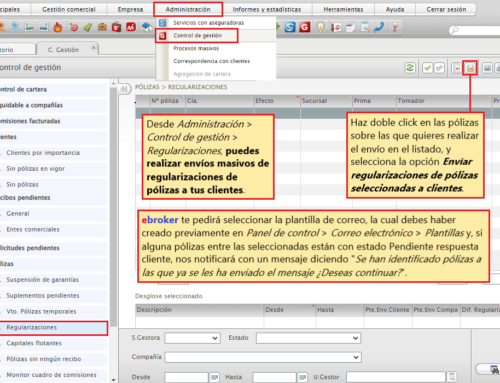Image resolution: width=500 pixels, height=383 pixels.
Task: Open the Estado dropdown
Action: pyautogui.click(x=308, y=338)
